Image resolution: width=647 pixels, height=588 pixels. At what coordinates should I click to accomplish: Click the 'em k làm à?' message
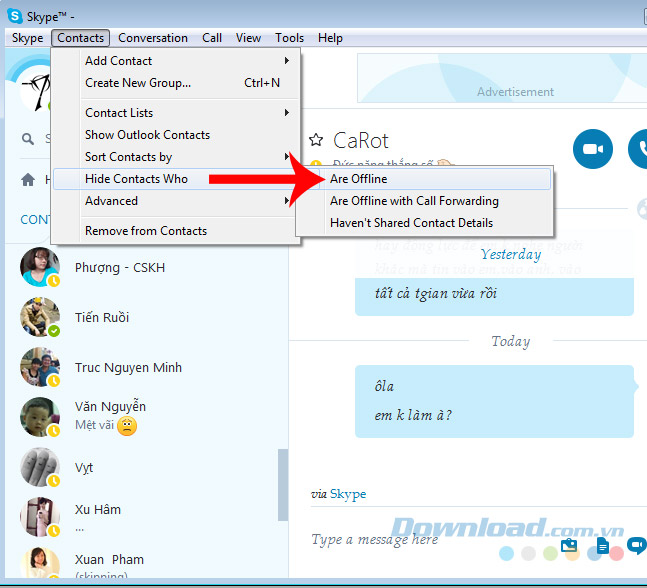[x=413, y=415]
